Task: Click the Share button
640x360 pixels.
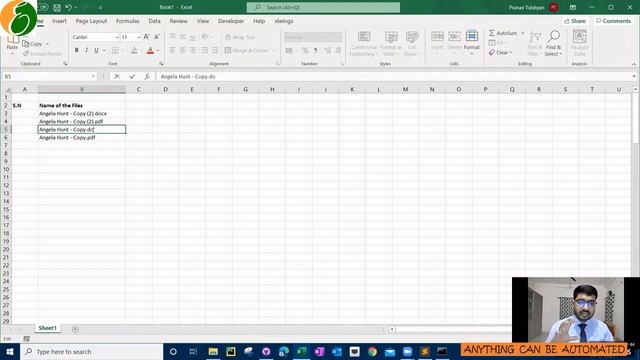Action: pyautogui.click(x=575, y=21)
